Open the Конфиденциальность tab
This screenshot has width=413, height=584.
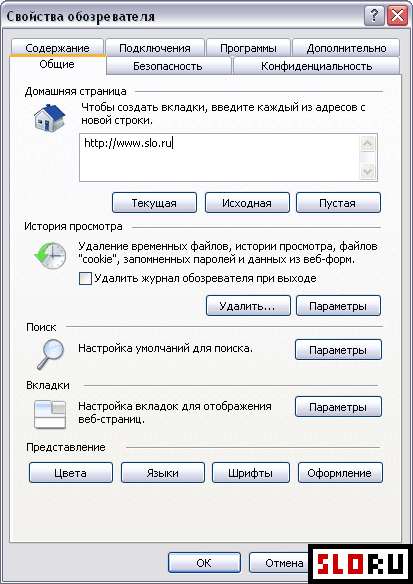click(x=316, y=66)
